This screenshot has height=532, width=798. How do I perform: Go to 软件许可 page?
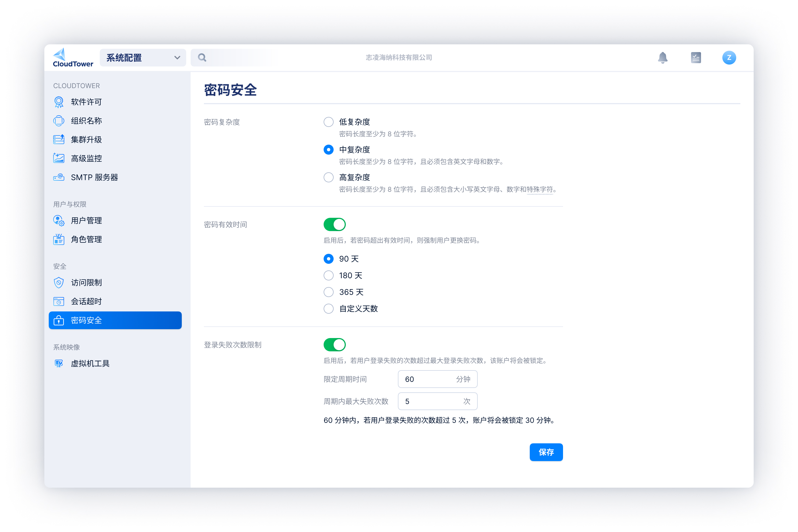point(115,102)
